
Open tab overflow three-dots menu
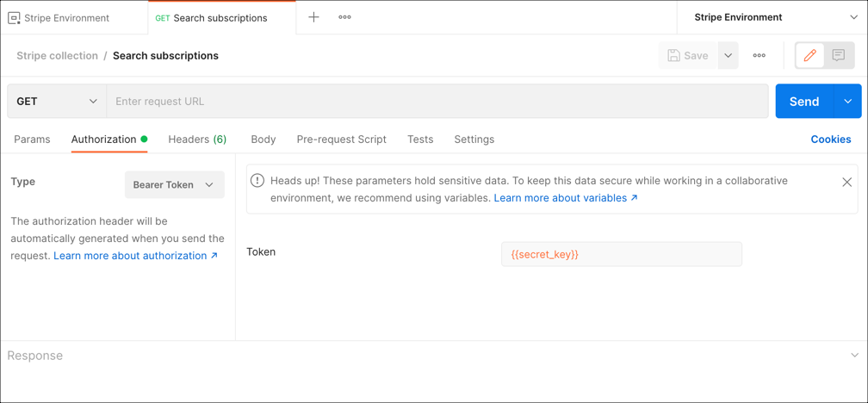[344, 17]
